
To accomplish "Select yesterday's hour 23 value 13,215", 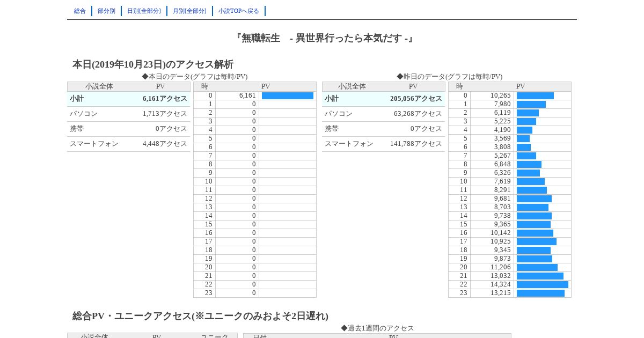I will [x=500, y=293].
